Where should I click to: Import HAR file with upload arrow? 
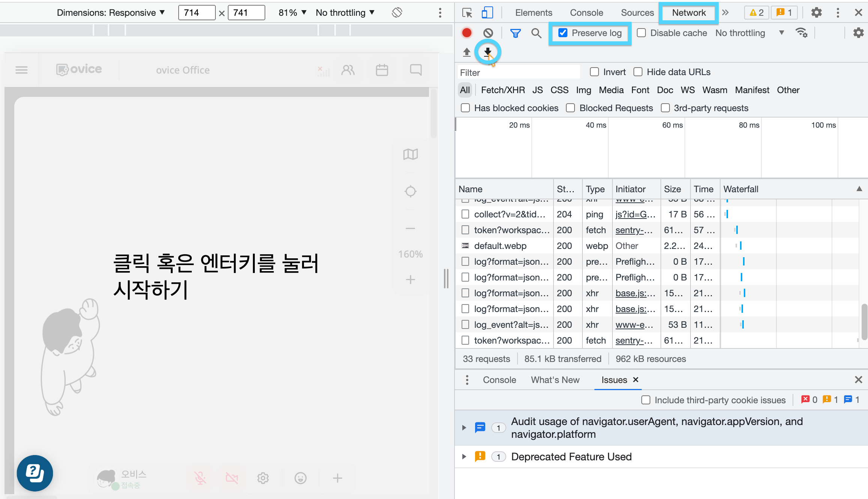466,52
